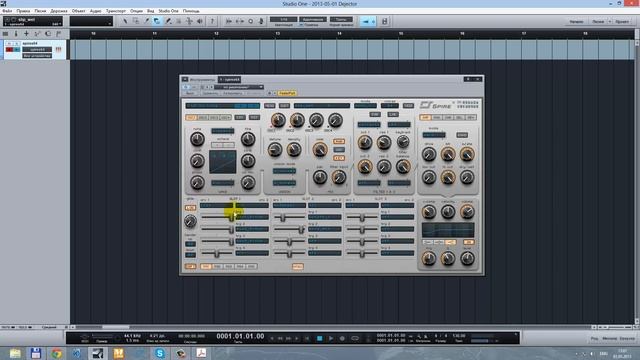The height and width of the screenshot is (360, 640).
Task: Click the Play button in transport
Action: click(331, 338)
